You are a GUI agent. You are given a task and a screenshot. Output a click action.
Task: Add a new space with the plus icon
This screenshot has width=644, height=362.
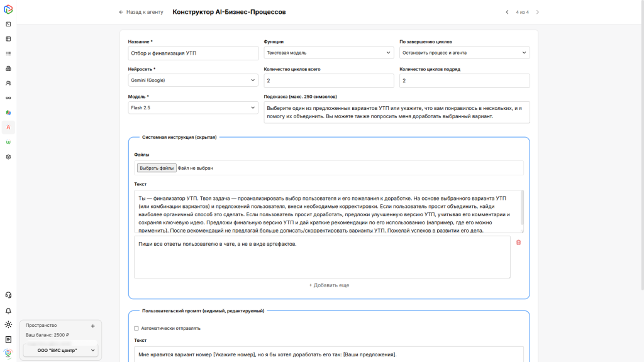pos(92,326)
